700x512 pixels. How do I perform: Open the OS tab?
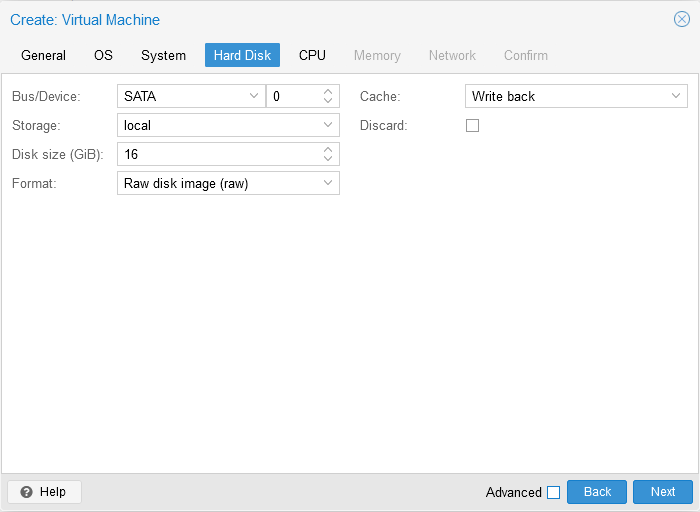pyautogui.click(x=103, y=55)
